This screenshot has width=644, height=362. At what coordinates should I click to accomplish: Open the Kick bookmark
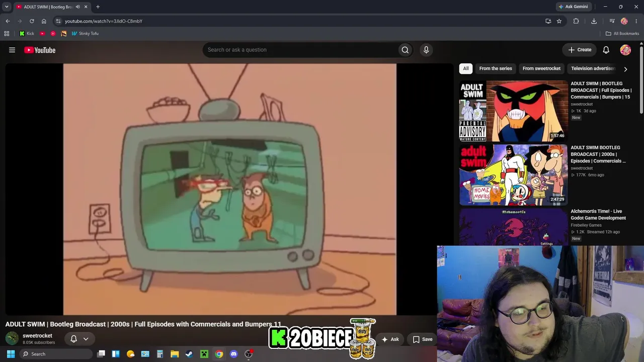(x=27, y=34)
